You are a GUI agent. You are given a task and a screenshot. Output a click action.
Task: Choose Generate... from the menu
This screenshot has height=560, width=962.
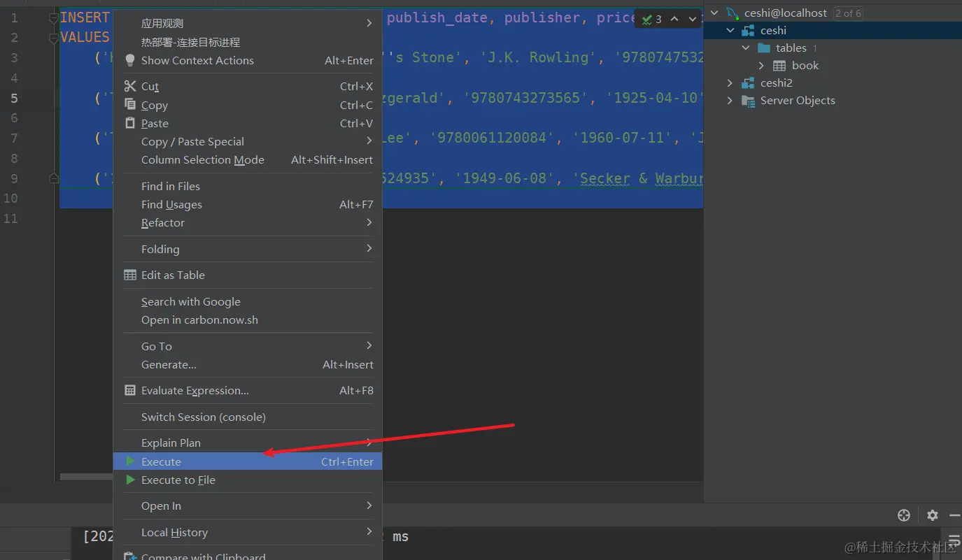tap(248, 364)
